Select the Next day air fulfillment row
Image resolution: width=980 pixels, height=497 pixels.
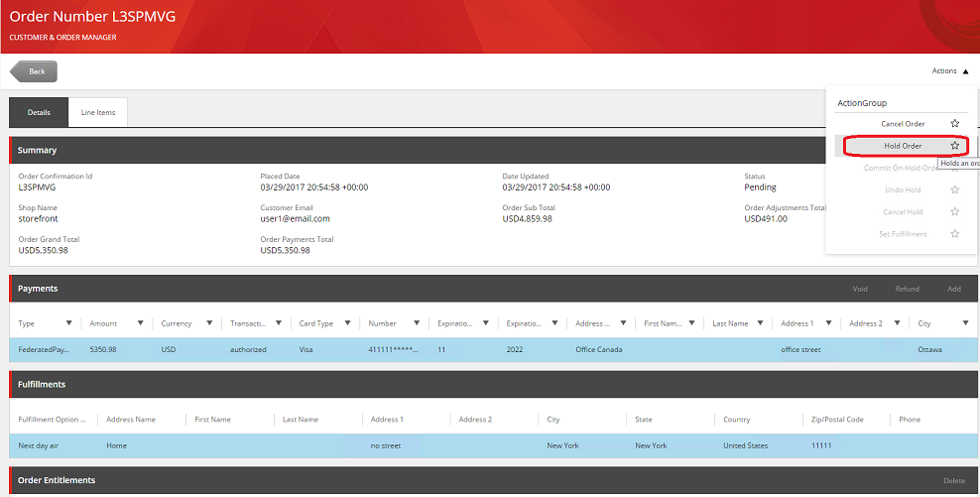(397, 445)
